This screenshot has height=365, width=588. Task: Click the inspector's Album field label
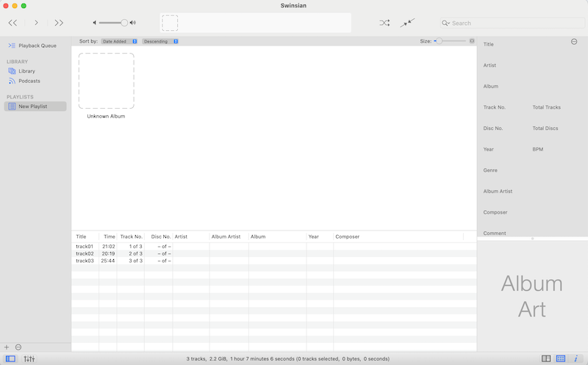491,86
